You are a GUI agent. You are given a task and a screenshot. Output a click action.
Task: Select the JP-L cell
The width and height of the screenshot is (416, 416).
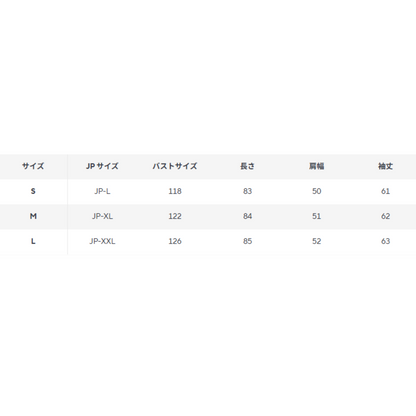click(x=102, y=191)
